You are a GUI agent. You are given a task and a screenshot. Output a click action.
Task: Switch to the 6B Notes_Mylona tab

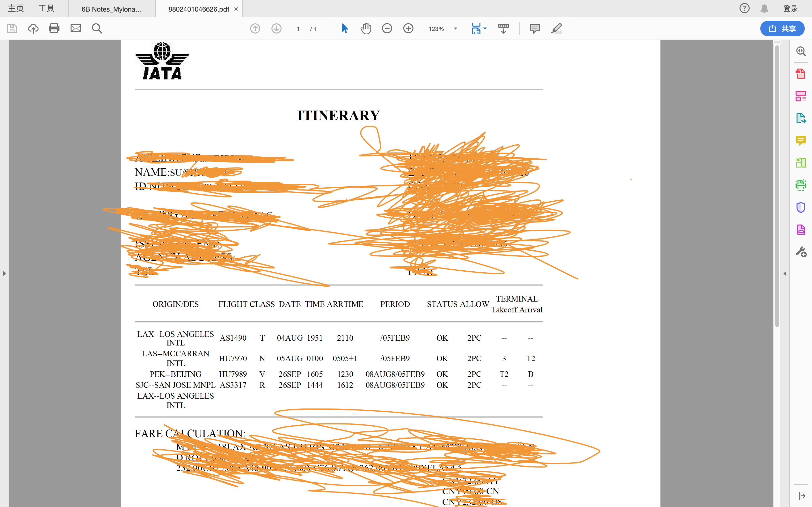pyautogui.click(x=112, y=9)
